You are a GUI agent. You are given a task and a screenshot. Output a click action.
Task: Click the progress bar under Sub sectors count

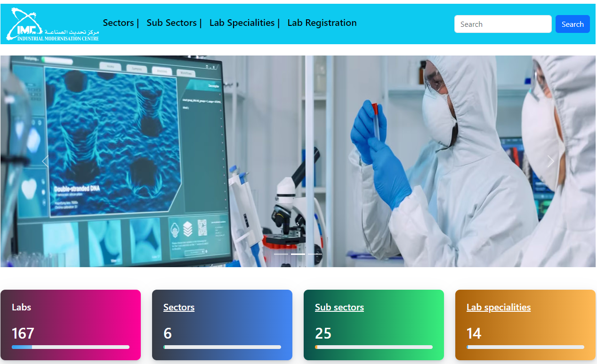click(x=374, y=347)
